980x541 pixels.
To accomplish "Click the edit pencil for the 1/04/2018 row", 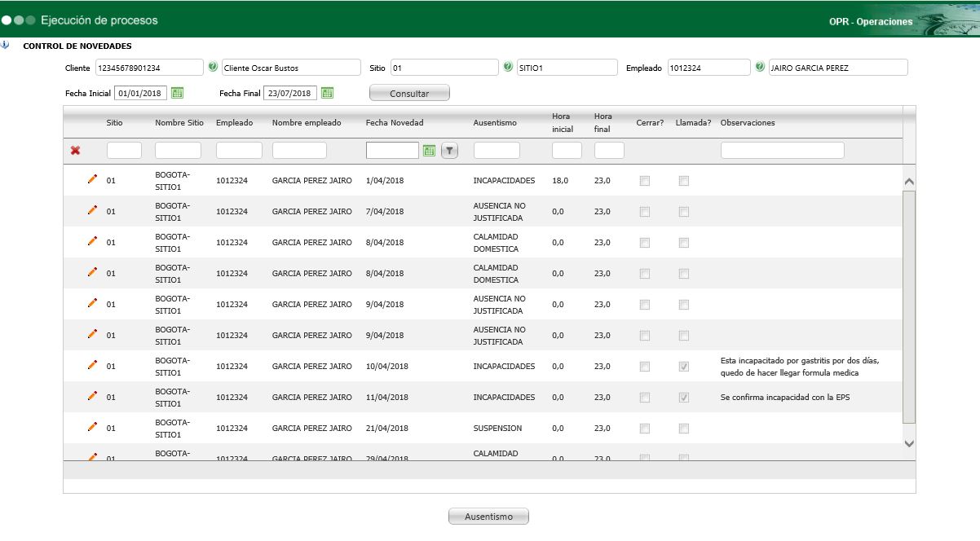I will click(x=92, y=179).
